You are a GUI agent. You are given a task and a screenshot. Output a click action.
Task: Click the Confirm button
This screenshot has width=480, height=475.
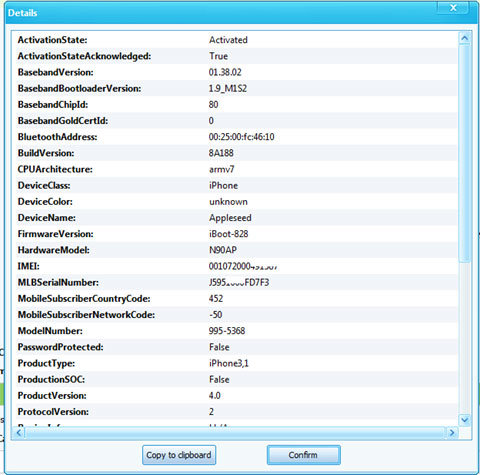pos(303,455)
